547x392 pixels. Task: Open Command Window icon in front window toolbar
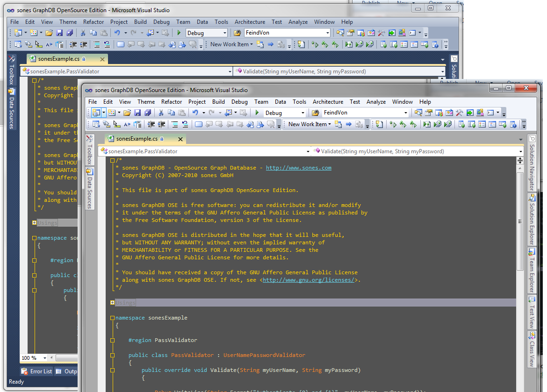coord(490,113)
